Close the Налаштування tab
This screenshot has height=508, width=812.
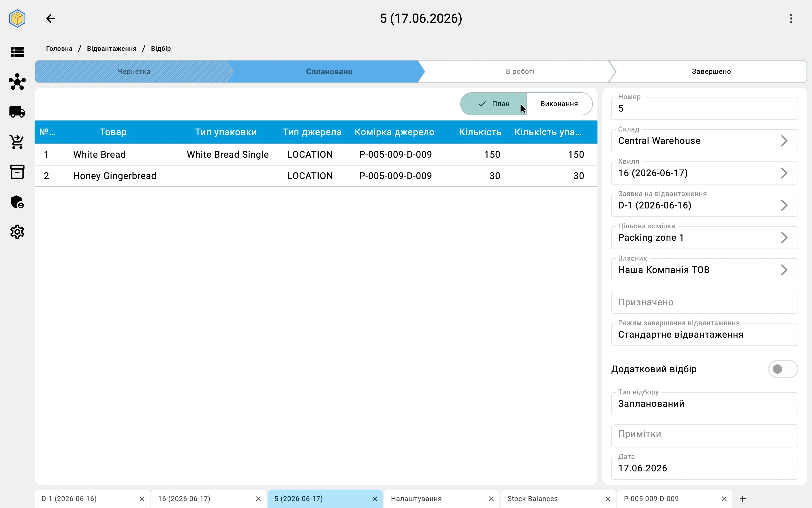pos(491,499)
